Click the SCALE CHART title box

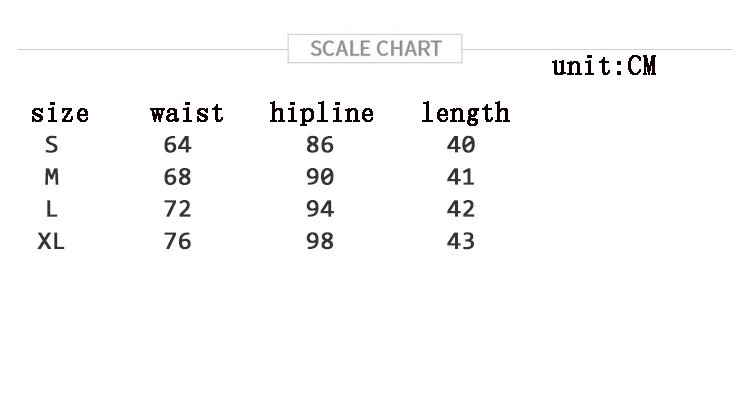coord(375,48)
